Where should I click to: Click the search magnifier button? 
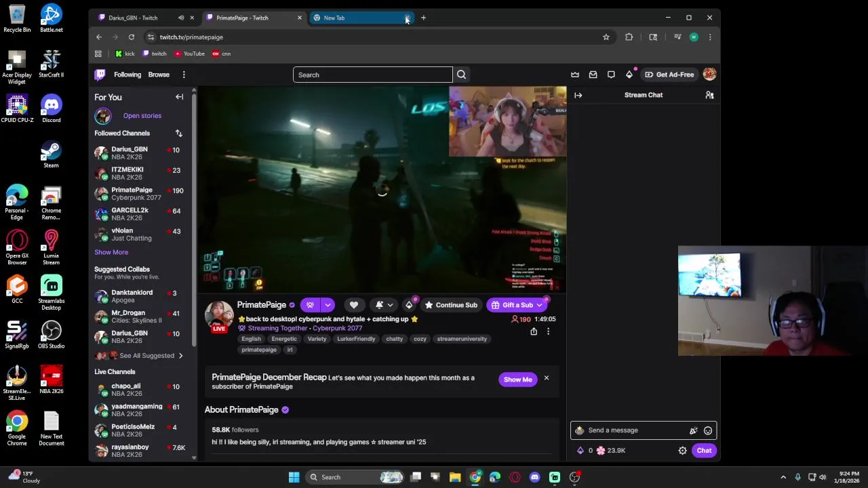(x=461, y=75)
